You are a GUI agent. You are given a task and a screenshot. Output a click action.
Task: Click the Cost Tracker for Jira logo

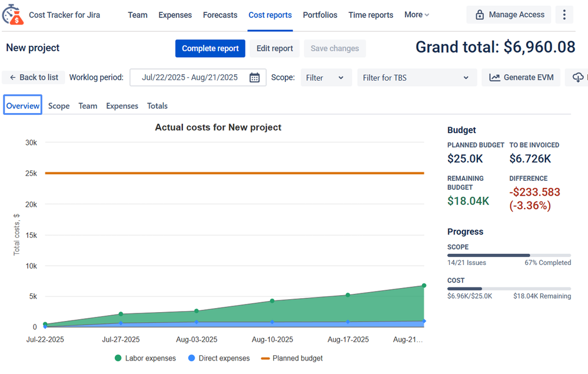coord(13,15)
